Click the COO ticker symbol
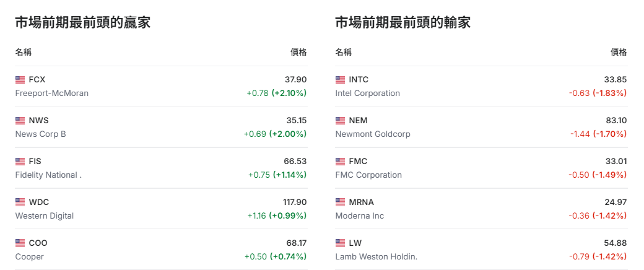 [38, 243]
